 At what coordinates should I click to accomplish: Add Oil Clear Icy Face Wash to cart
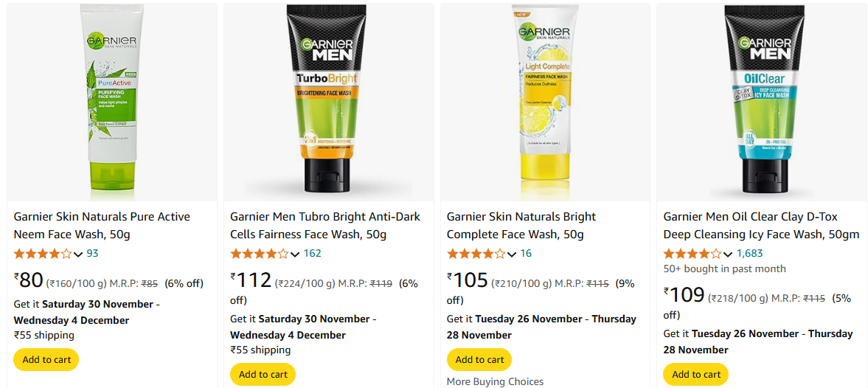[696, 375]
